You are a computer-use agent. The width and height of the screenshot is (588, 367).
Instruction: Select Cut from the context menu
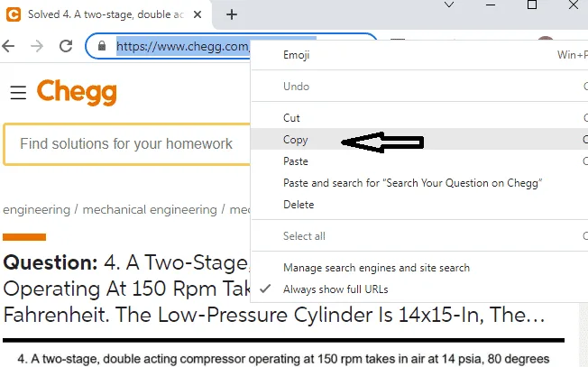pyautogui.click(x=418, y=118)
